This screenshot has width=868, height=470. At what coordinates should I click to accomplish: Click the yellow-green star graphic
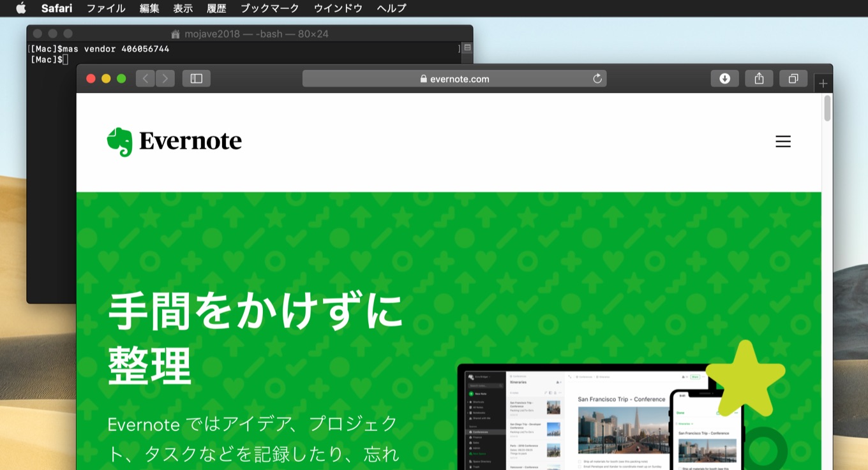pos(745,379)
